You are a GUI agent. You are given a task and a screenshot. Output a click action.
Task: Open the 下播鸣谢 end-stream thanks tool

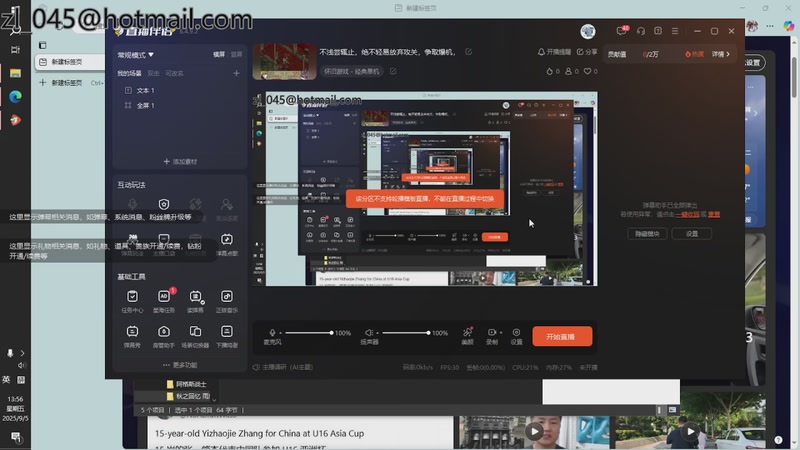(227, 336)
